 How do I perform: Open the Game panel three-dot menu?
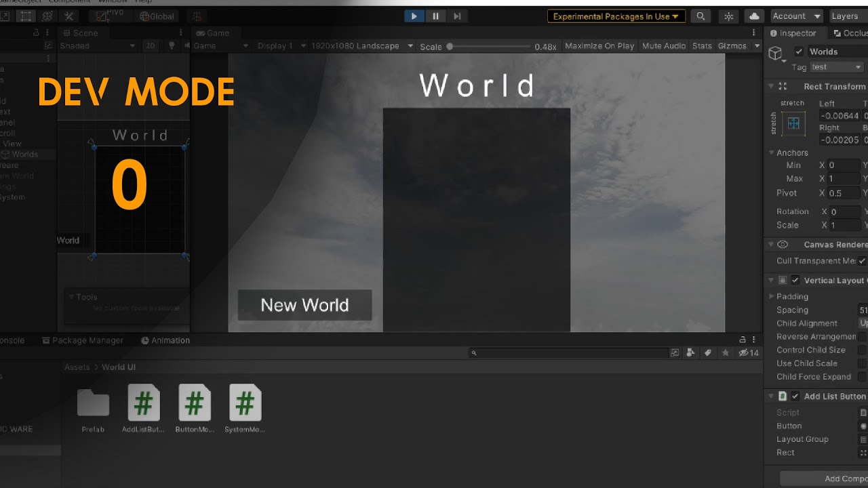tap(753, 33)
